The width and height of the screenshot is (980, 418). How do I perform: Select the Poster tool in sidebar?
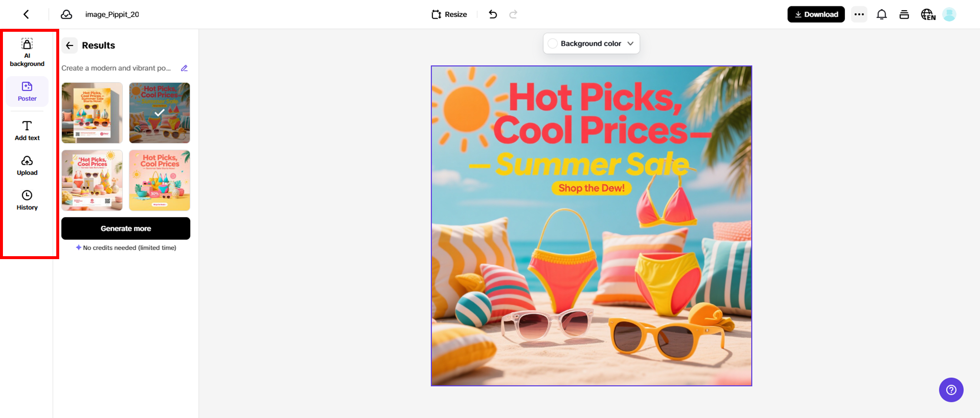click(27, 91)
